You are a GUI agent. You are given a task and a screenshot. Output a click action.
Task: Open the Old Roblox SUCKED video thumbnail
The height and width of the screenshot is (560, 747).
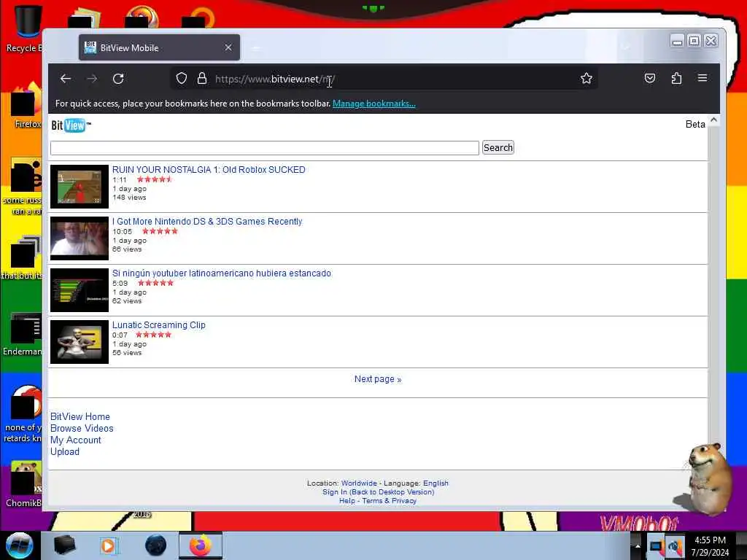point(80,187)
